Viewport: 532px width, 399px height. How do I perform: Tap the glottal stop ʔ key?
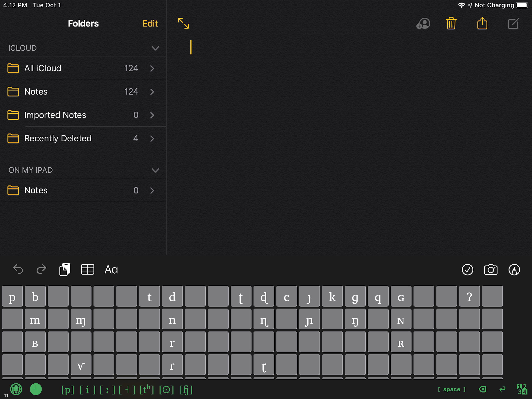click(x=469, y=296)
